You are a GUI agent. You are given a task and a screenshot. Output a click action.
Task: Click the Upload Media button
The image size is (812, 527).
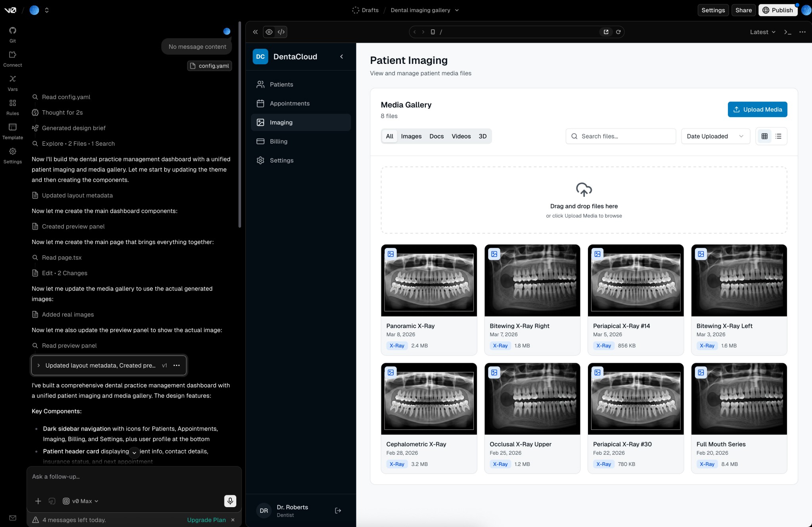(x=757, y=110)
